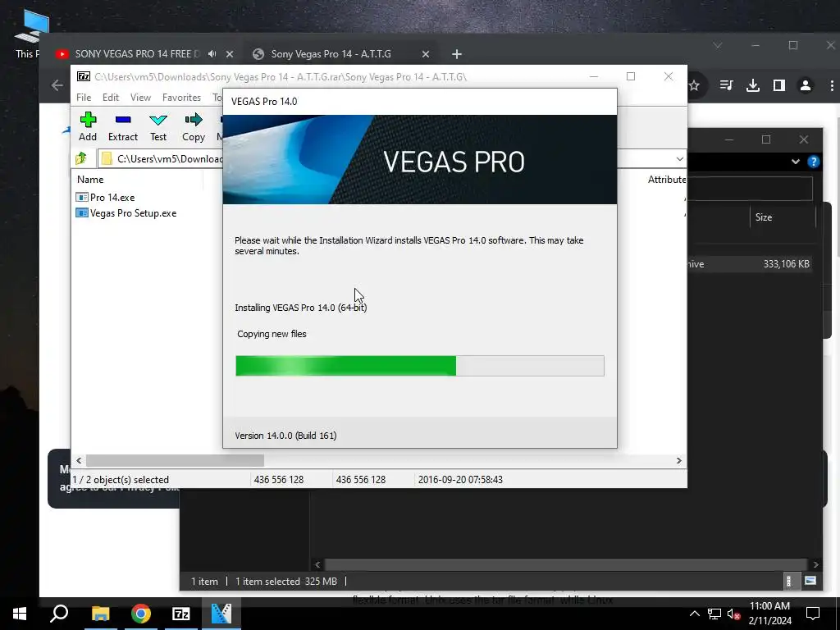Open Chrome media controls icon
Viewport: 840px width, 630px height.
[x=727, y=85]
